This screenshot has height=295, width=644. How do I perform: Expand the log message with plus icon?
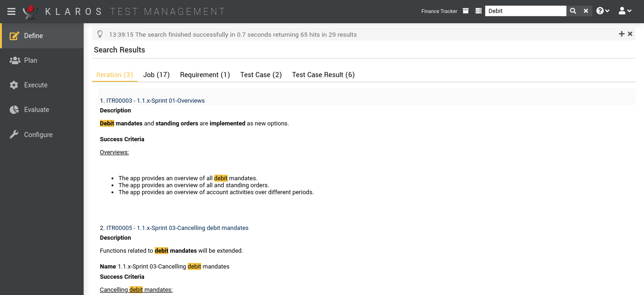[x=622, y=34]
